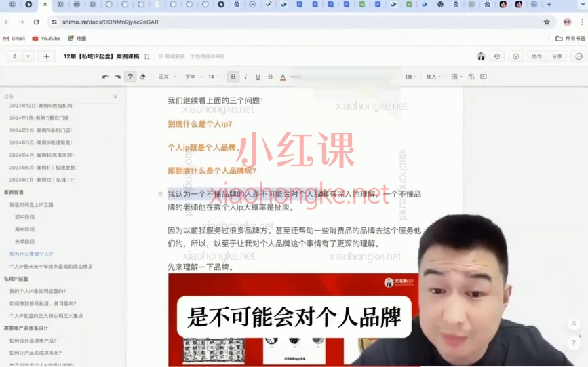Open the YouTube bookmark
Screen dimensions: 588x367
(46, 38)
